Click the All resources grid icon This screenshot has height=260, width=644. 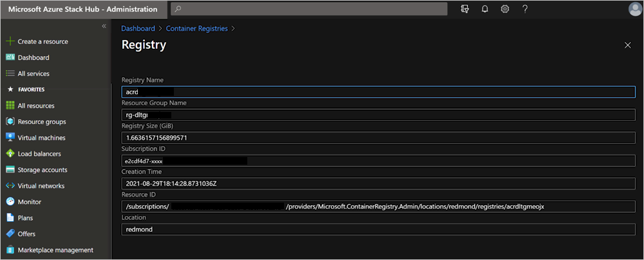[10, 106]
